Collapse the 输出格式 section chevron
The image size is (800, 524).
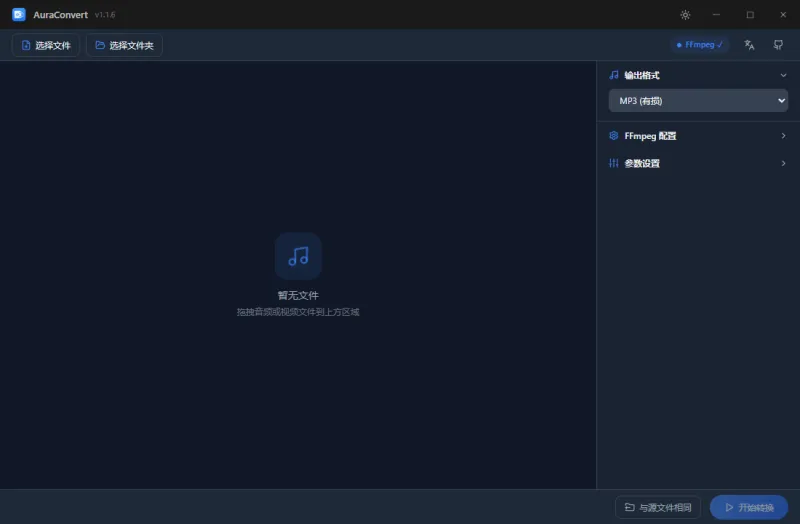(783, 75)
